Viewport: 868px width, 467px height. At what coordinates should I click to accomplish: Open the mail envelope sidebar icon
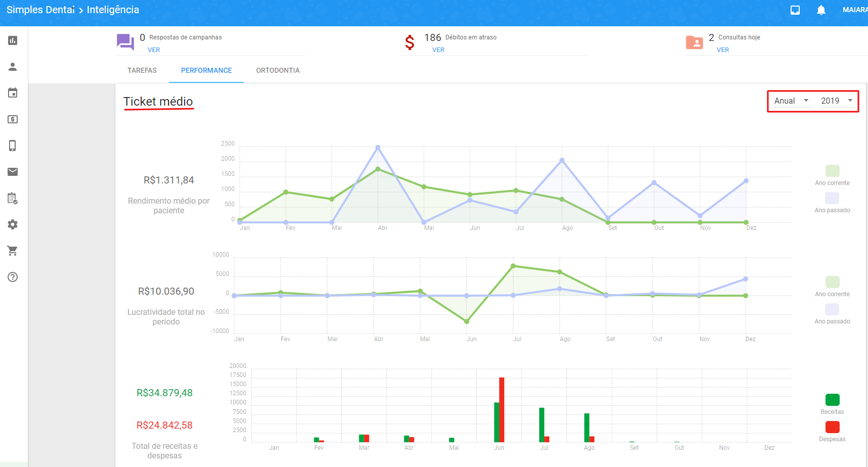tap(13, 172)
